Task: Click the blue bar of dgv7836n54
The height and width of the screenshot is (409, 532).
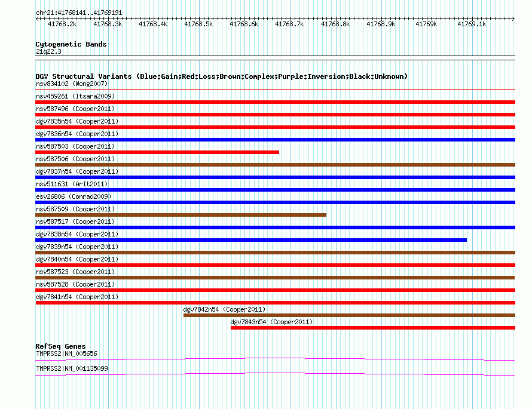Action: pos(275,140)
